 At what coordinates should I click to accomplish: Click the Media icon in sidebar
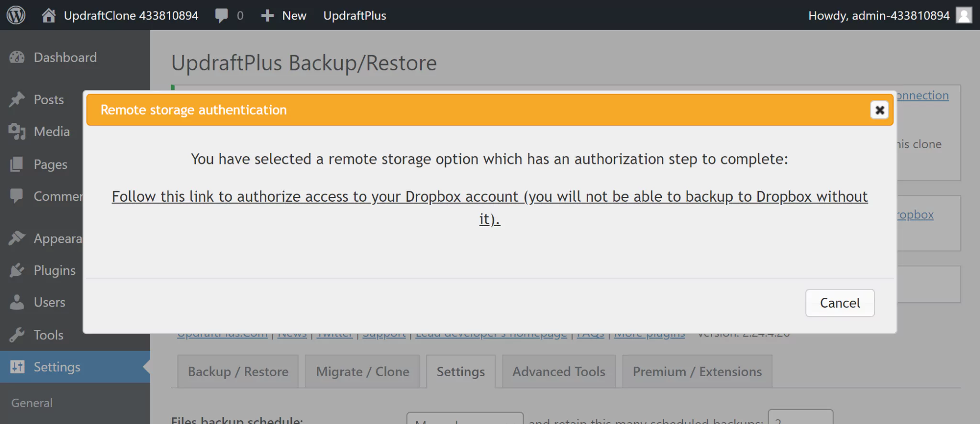[x=17, y=131]
